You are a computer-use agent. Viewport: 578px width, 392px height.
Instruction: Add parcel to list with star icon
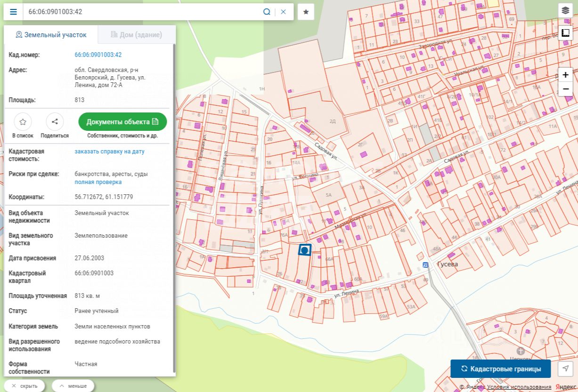pos(23,122)
